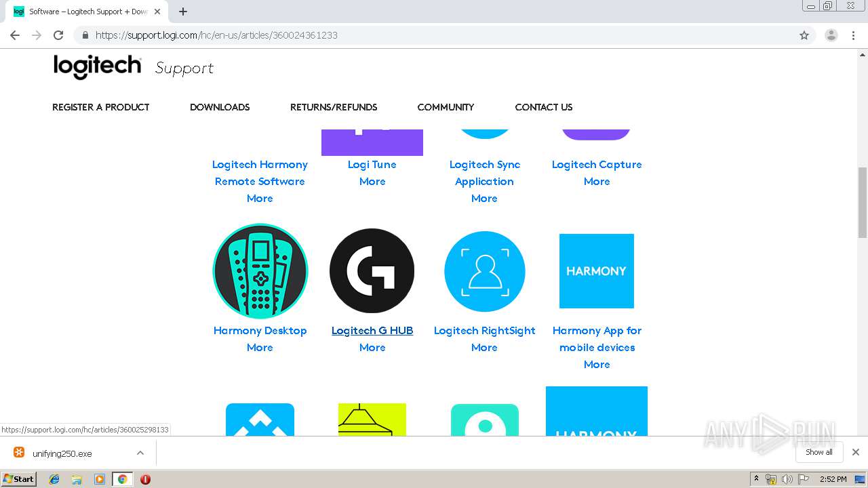Open the COMMUNITY menu item
This screenshot has height=488, width=868.
(446, 107)
